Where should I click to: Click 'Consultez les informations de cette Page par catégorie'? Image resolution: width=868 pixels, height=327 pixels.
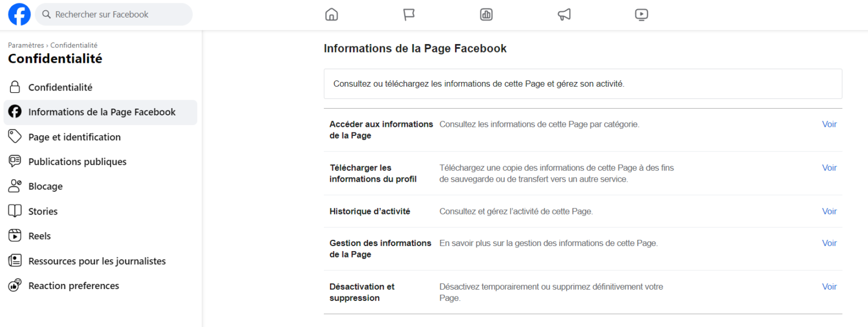pos(540,124)
